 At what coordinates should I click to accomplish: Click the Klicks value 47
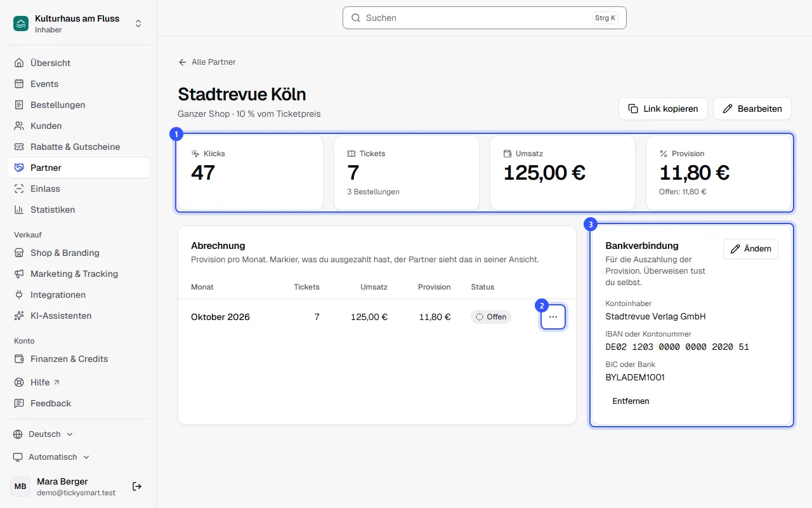(203, 173)
